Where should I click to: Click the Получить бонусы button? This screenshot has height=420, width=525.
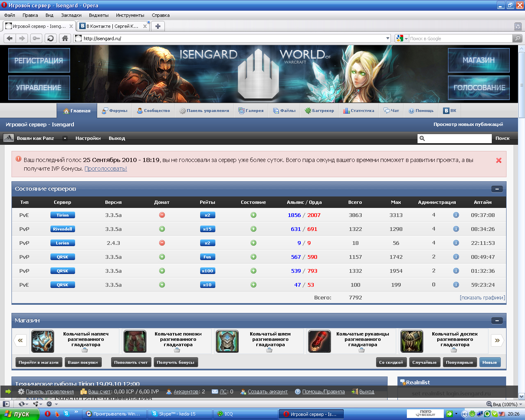[176, 362]
